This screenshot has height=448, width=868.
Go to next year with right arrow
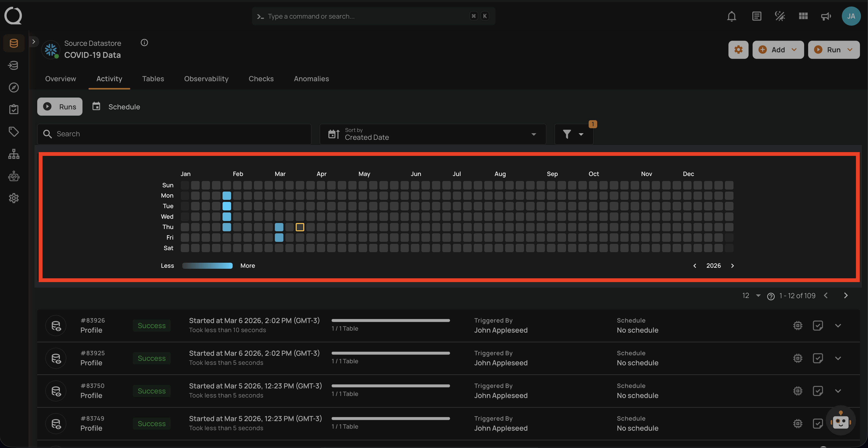click(x=732, y=265)
